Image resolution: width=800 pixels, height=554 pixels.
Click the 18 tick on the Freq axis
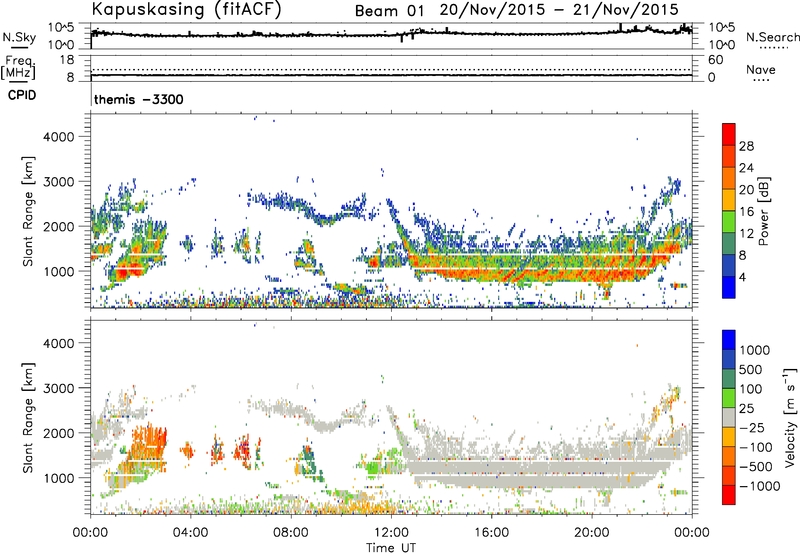tap(67, 60)
